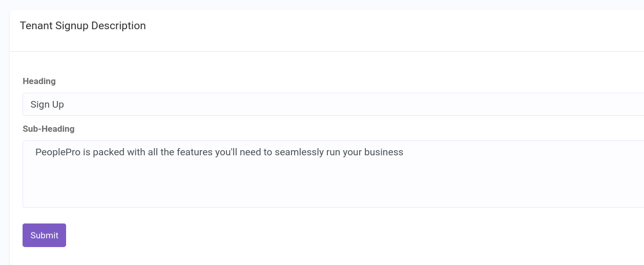
Task: Click the "Tenant Signup Description" card title
Action: (x=82, y=26)
